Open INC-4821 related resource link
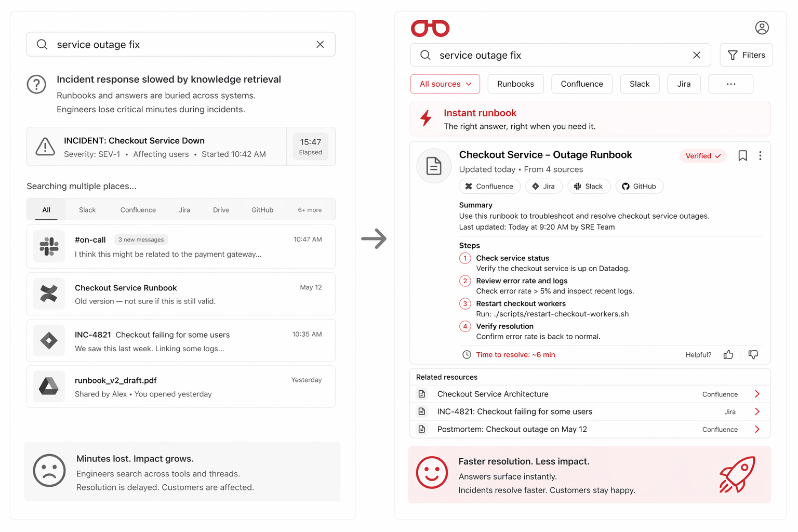The image size is (798, 532). click(x=514, y=412)
